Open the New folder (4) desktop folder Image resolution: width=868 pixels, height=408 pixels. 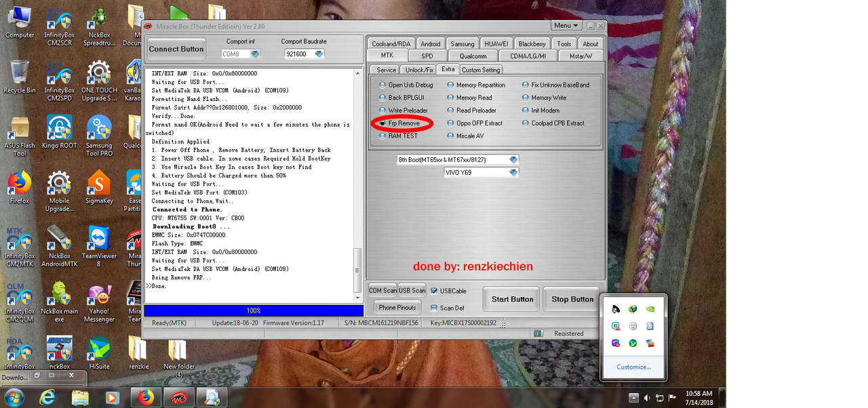pyautogui.click(x=179, y=358)
